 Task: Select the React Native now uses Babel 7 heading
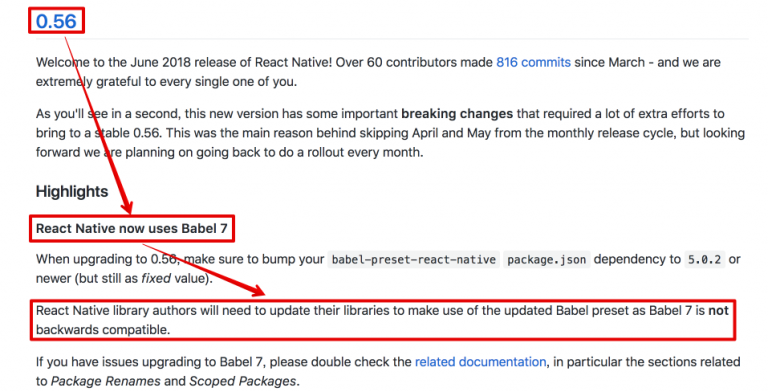pos(132,229)
